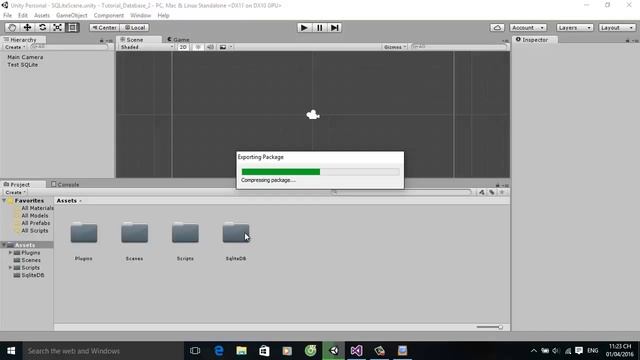Image resolution: width=640 pixels, height=360 pixels.
Task: Open the Window menu
Action: point(140,16)
